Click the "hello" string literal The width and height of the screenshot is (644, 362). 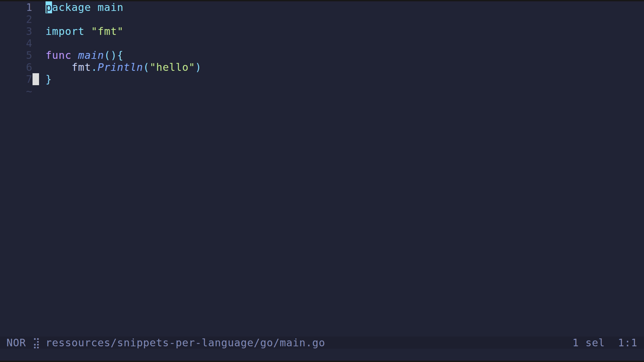click(172, 67)
